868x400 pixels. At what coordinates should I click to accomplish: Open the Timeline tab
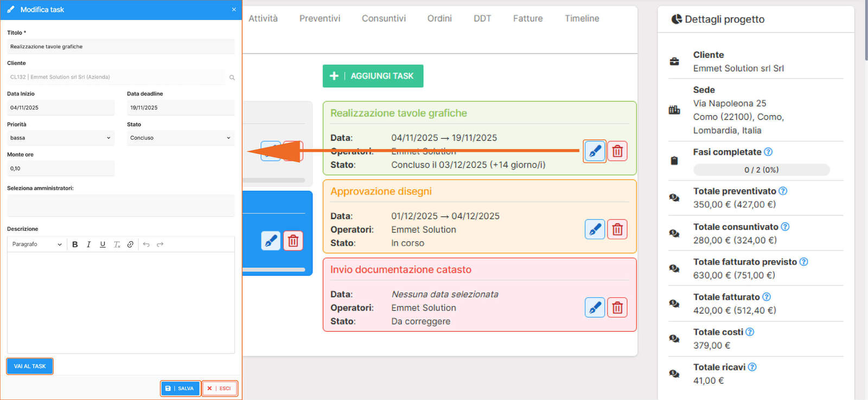pos(582,18)
